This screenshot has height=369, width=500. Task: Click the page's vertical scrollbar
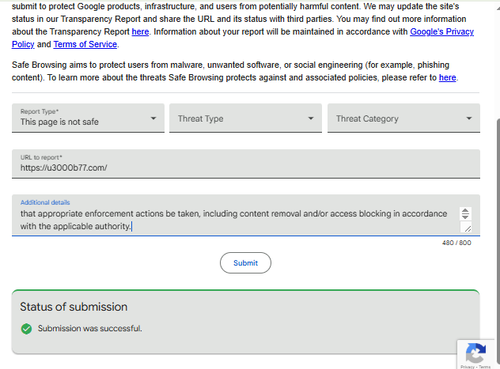coord(497,242)
